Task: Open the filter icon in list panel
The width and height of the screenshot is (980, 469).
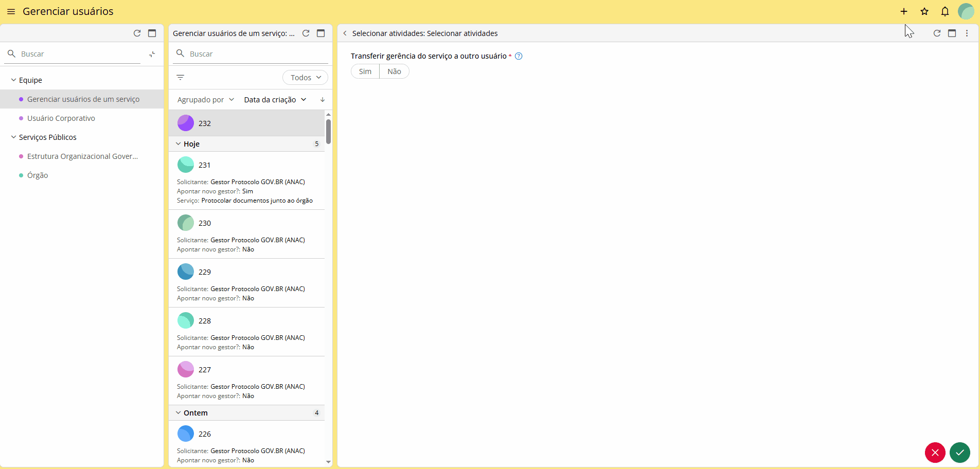Action: coord(181,78)
